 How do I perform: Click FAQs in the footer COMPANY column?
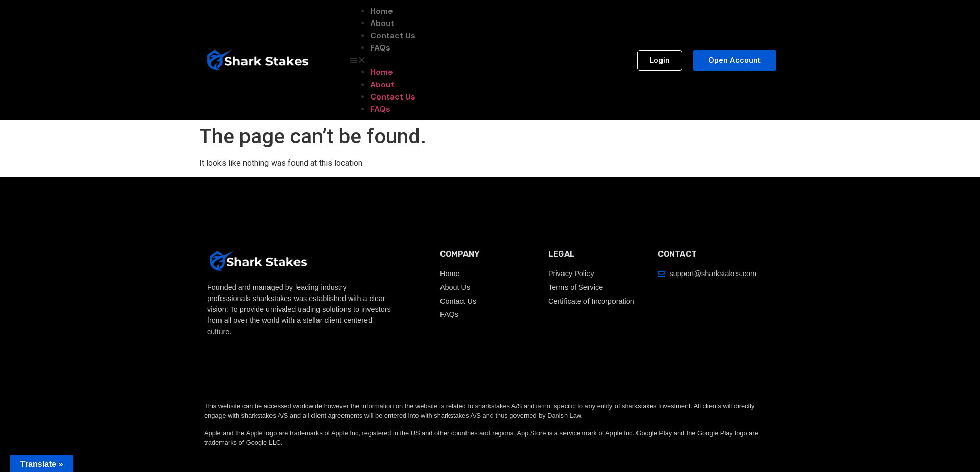point(449,314)
